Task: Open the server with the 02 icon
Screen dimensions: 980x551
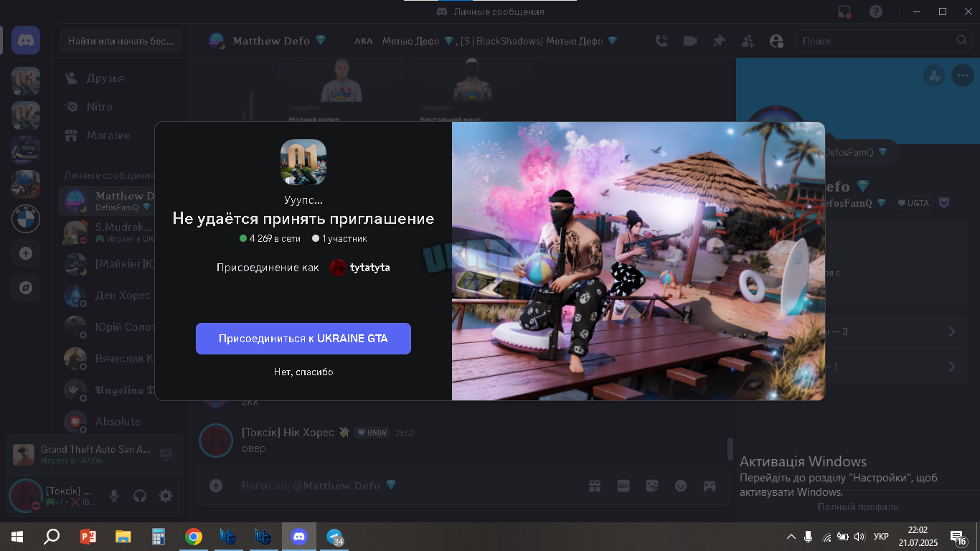Action: coord(26,116)
